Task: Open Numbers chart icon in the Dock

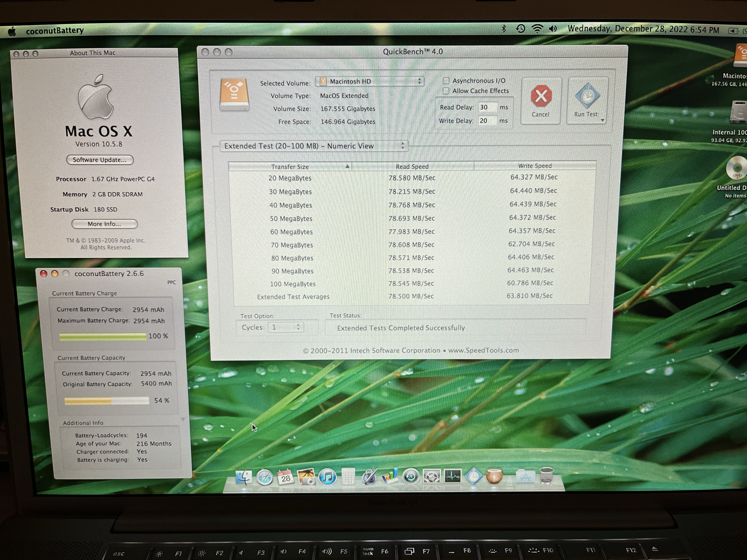Action: pos(390,477)
